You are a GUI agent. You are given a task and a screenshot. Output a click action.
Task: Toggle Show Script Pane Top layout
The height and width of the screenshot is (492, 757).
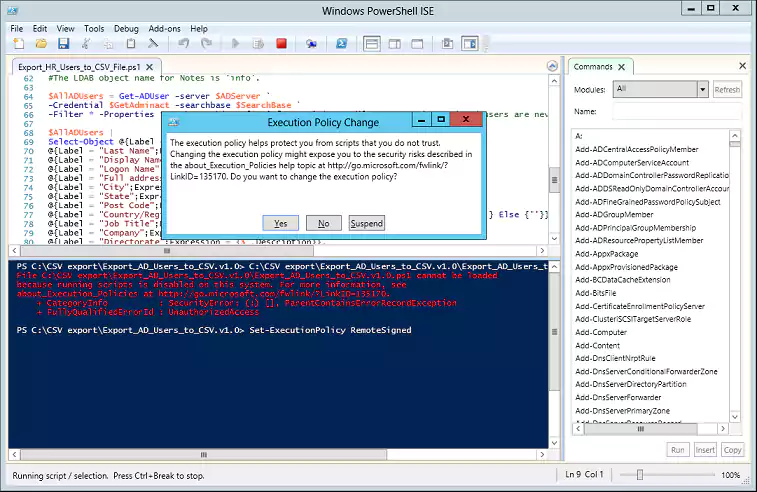pyautogui.click(x=371, y=44)
